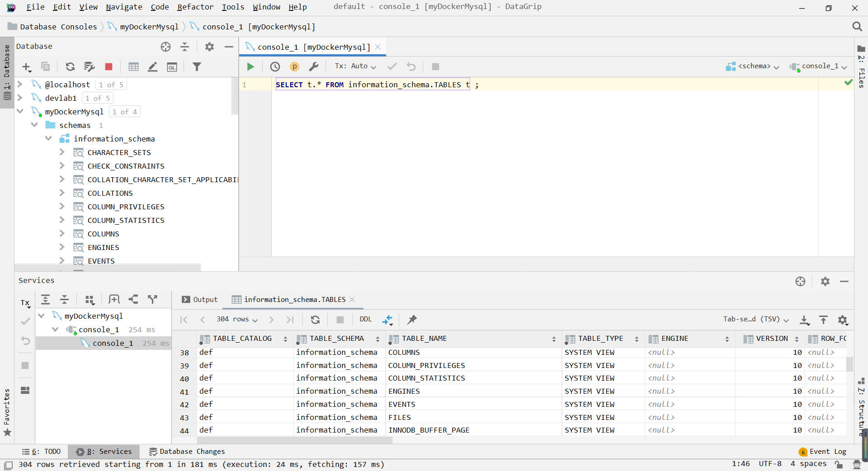Viewport: 868px width, 471px height.
Task: Open the Tab-se…d (TSV) extractor dropdown
Action: click(x=756, y=320)
